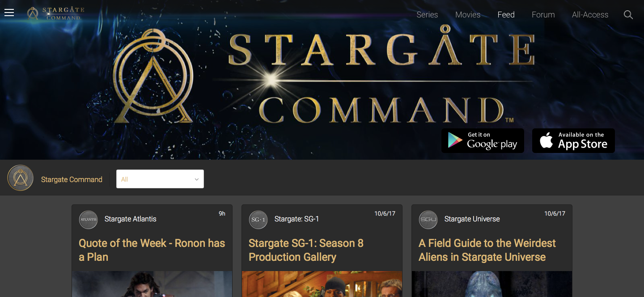Screen dimensions: 644x297
Task: Open the Movies menu item
Action: 468,15
